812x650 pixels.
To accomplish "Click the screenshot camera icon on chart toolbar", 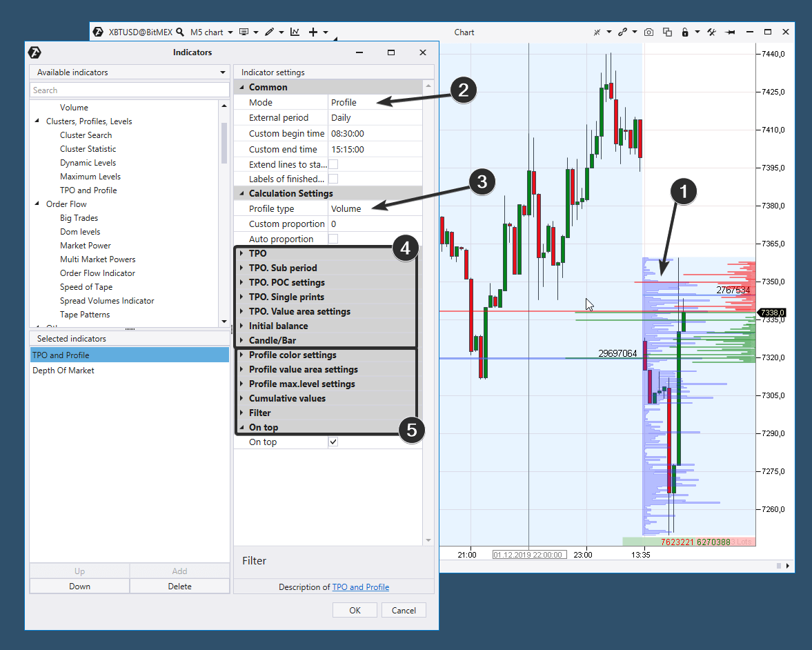I will (648, 32).
